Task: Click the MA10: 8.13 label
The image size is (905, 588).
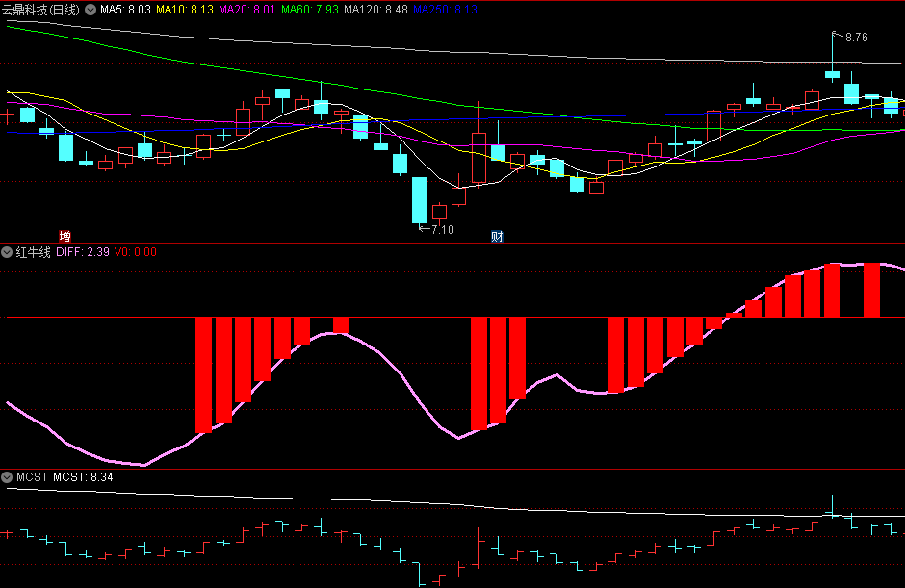Action: pos(185,10)
